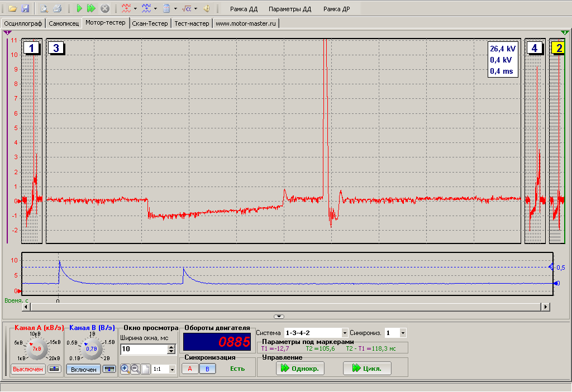572x392 pixels.
Task: Click the zoom in magnifier icon
Action: tap(125, 369)
